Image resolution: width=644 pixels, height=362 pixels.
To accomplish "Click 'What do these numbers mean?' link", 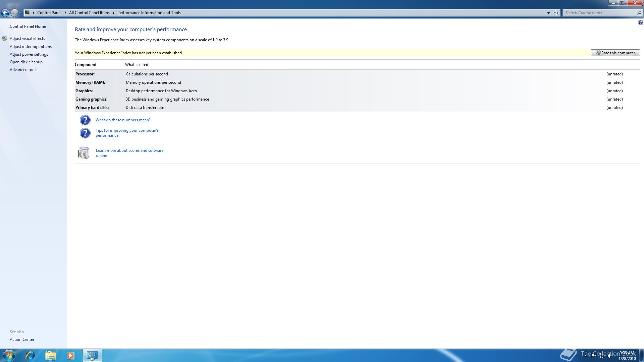I will [123, 120].
